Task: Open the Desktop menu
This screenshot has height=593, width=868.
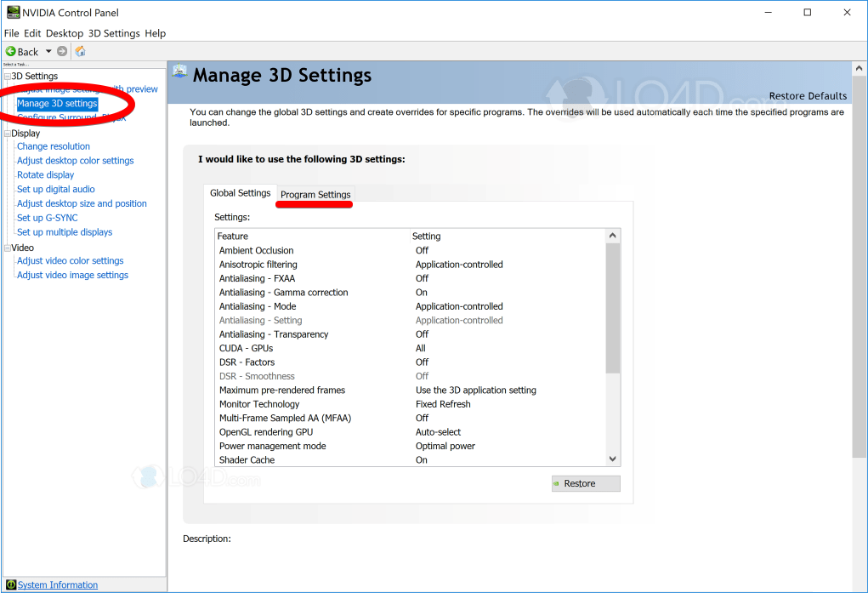Action: 65,33
